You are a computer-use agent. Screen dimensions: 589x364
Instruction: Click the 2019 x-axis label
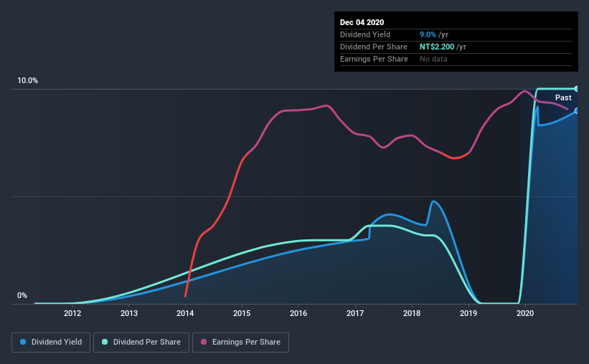point(468,313)
